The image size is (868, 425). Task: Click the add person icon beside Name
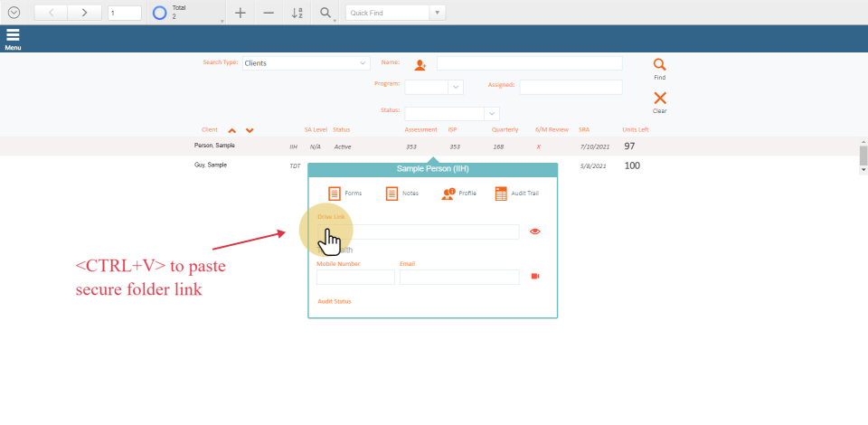(420, 65)
